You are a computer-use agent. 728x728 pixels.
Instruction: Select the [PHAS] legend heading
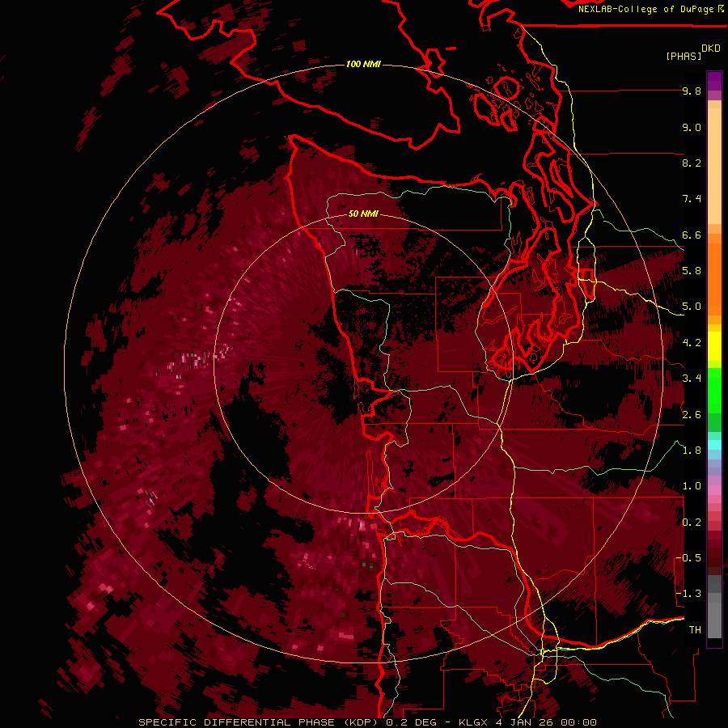[x=684, y=57]
